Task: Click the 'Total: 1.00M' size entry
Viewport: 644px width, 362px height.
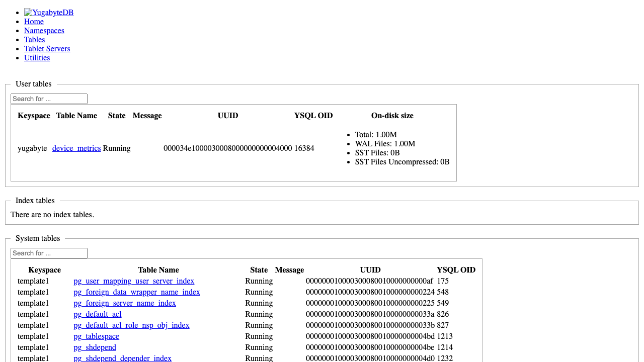Action: (376, 135)
